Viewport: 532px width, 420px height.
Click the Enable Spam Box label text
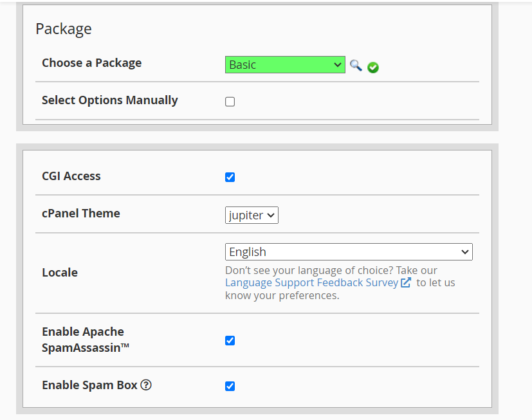coord(89,385)
